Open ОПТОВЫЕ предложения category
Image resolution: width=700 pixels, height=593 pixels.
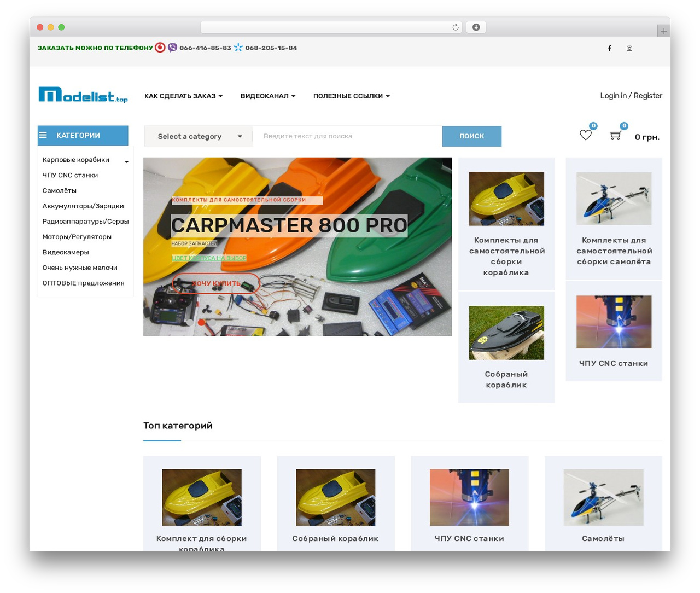click(x=83, y=283)
